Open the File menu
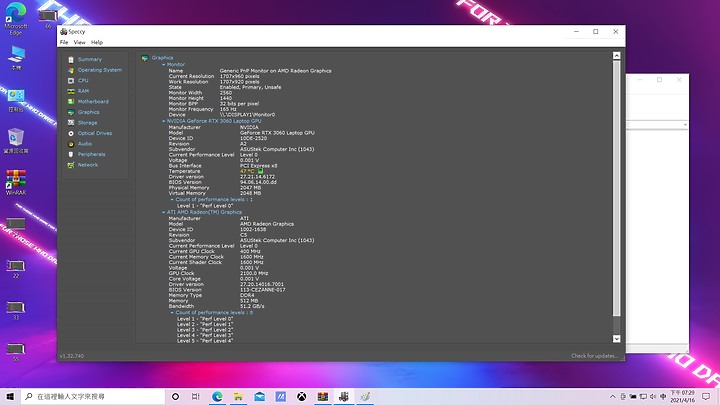 (64, 42)
